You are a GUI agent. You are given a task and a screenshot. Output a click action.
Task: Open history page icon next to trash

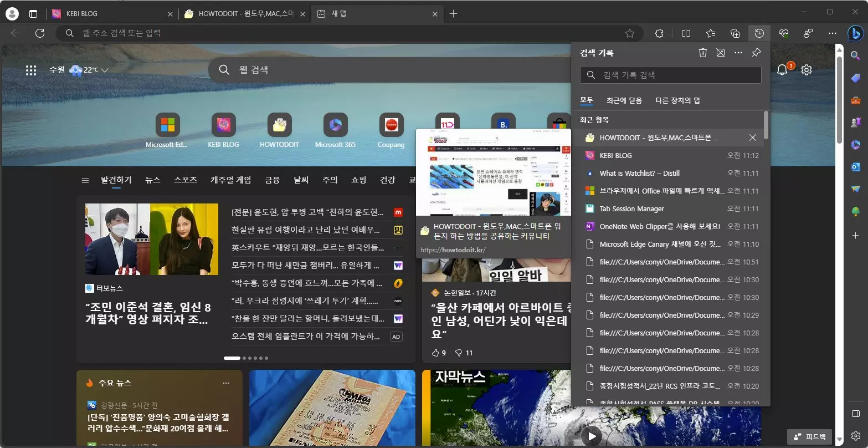click(721, 53)
